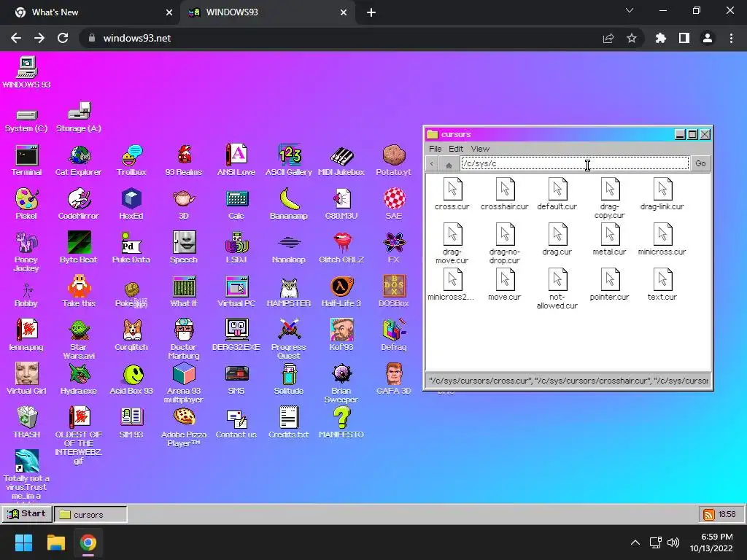Viewport: 747px width, 560px height.
Task: Reload the browser page
Action: [x=63, y=38]
